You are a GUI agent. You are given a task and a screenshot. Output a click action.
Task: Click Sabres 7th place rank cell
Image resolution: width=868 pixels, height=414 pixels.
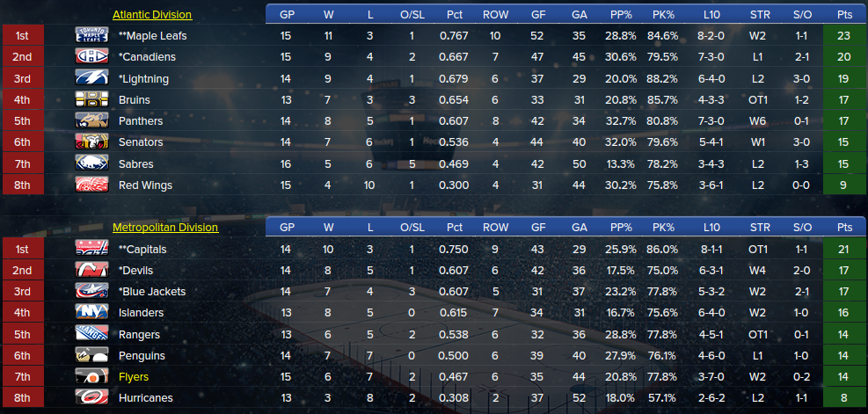(22, 163)
